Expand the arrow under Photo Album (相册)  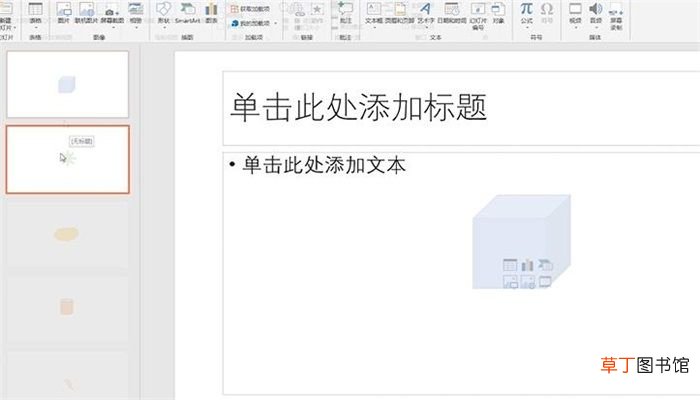point(135,27)
